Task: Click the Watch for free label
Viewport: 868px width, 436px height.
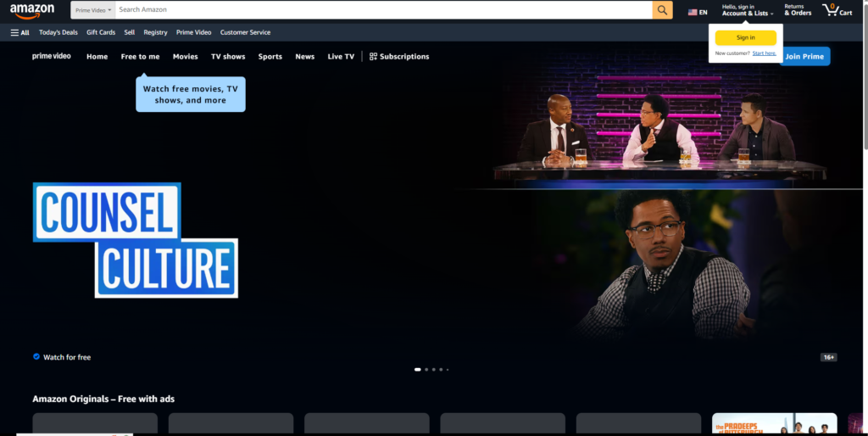Action: point(67,357)
